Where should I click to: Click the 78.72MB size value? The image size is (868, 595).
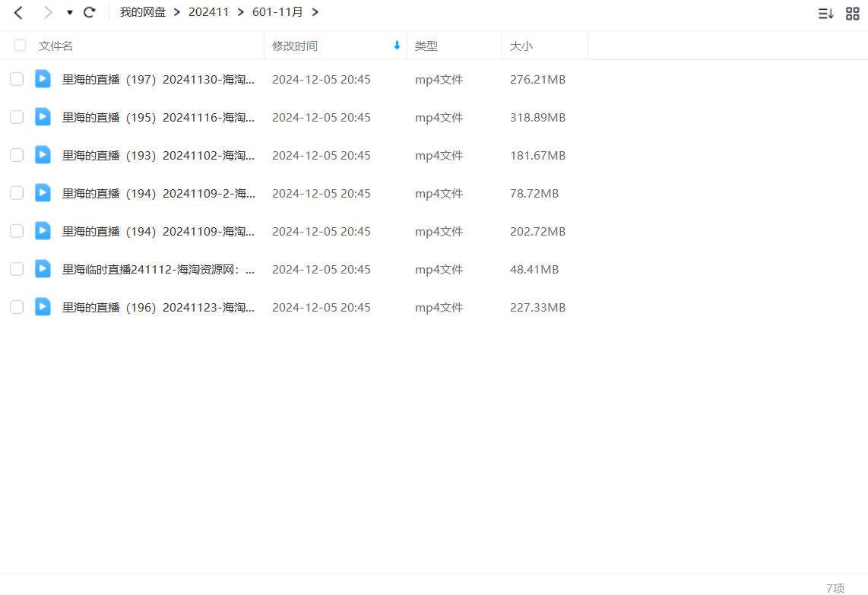(534, 194)
